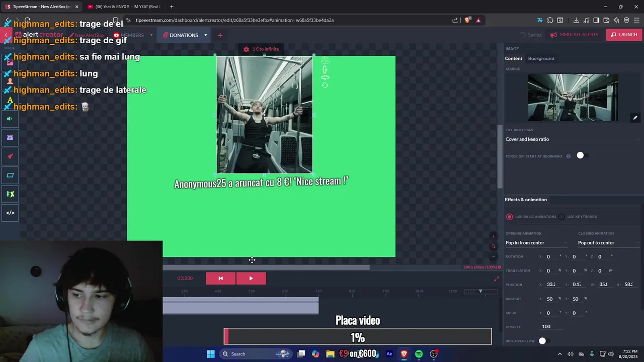This screenshot has height=362, width=644.
Task: Click the LAUNCH button
Action: [x=624, y=35]
